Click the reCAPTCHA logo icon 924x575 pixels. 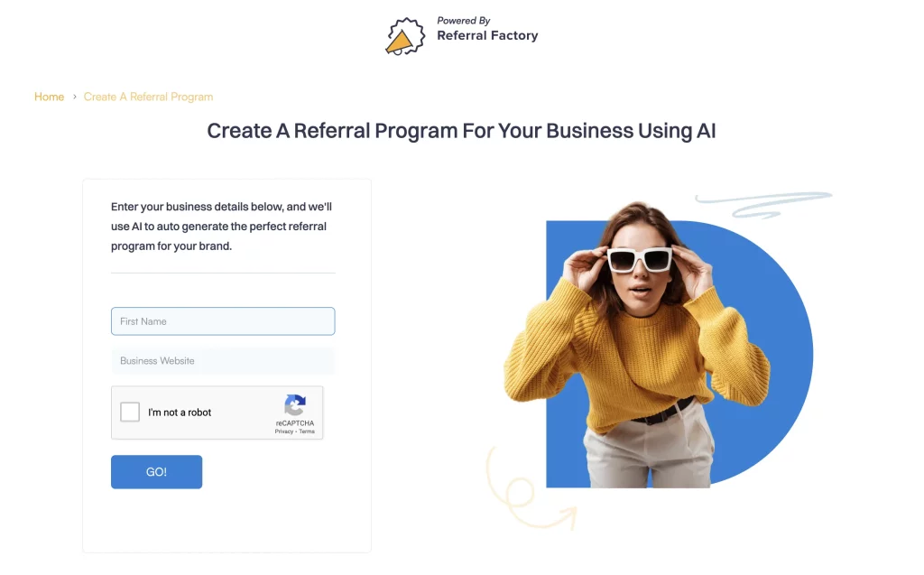tap(295, 405)
